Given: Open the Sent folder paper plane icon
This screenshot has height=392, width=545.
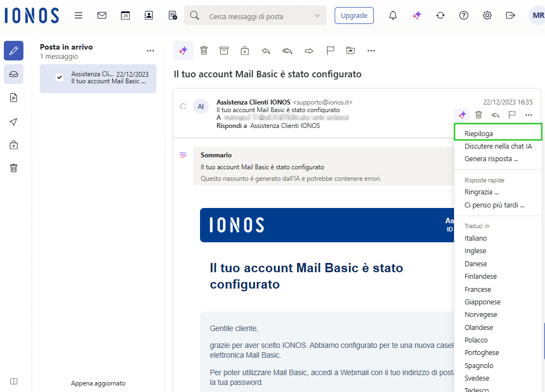Looking at the screenshot, I should pos(14,122).
